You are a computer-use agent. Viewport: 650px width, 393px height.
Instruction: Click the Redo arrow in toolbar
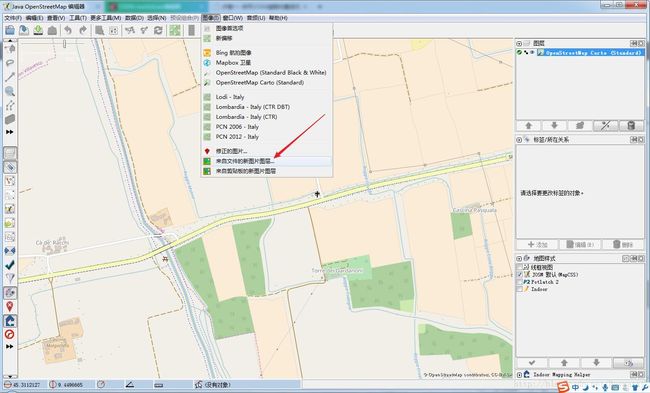83,30
